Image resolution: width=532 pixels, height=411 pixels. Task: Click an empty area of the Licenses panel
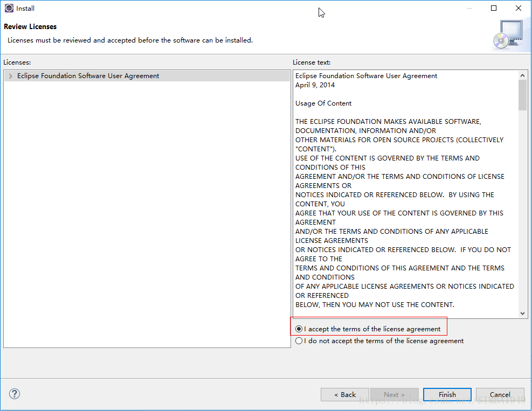pyautogui.click(x=146, y=215)
